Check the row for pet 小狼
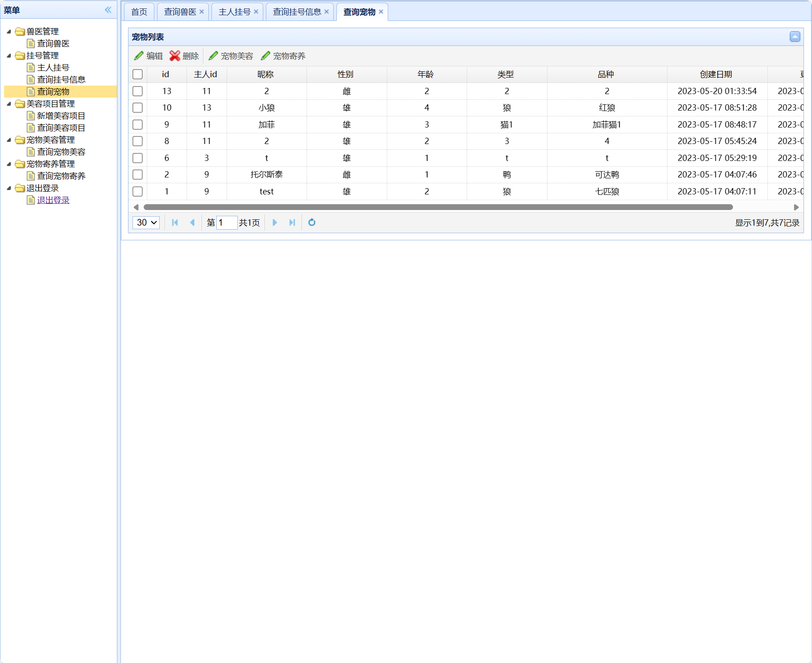This screenshot has height=663, width=812. (x=137, y=108)
